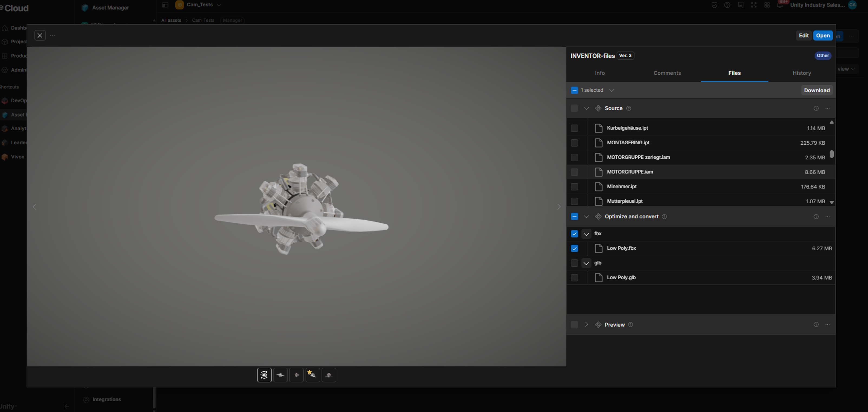Click the Source file list scrollbar thumb
This screenshot has width=868, height=412.
click(832, 154)
